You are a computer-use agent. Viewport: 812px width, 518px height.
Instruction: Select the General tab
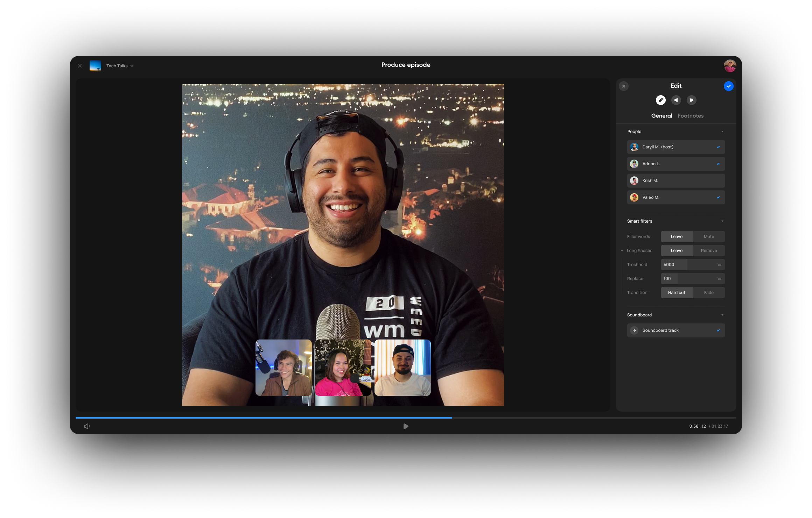click(x=661, y=116)
